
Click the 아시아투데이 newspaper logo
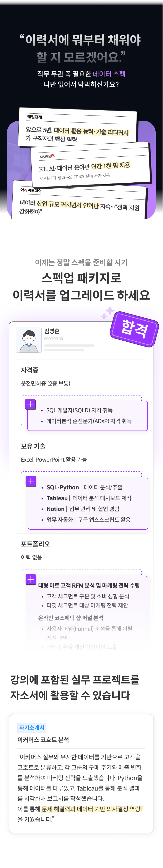click(x=31, y=190)
